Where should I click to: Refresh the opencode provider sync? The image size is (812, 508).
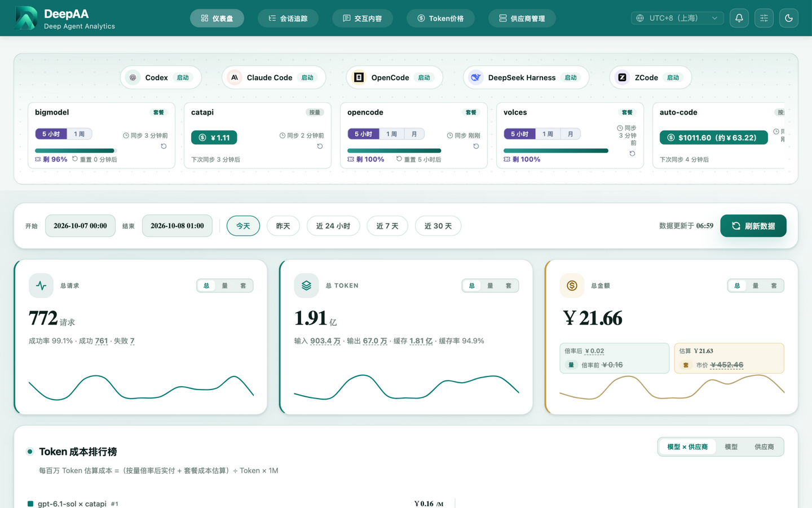(x=476, y=146)
